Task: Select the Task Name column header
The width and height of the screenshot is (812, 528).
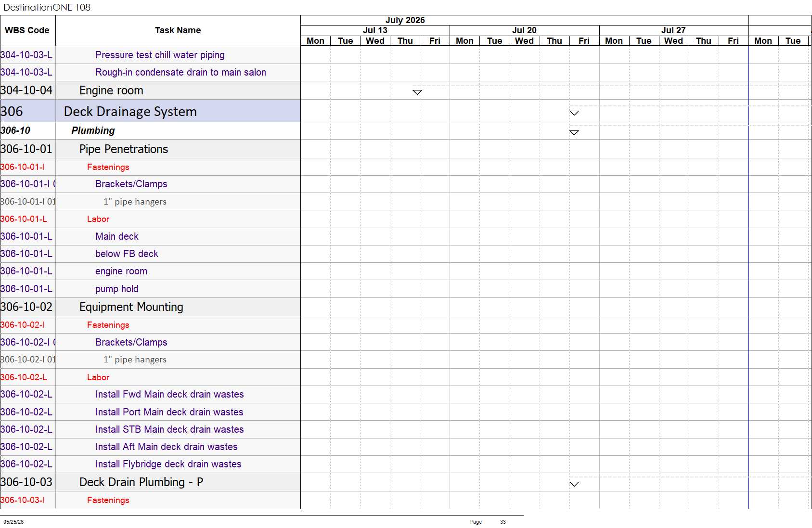Action: pos(178,30)
